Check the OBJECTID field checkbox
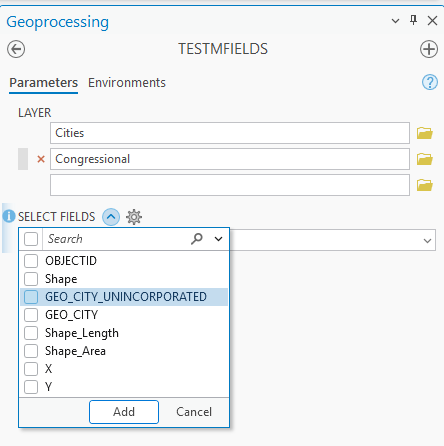The image size is (444, 446). (31, 261)
